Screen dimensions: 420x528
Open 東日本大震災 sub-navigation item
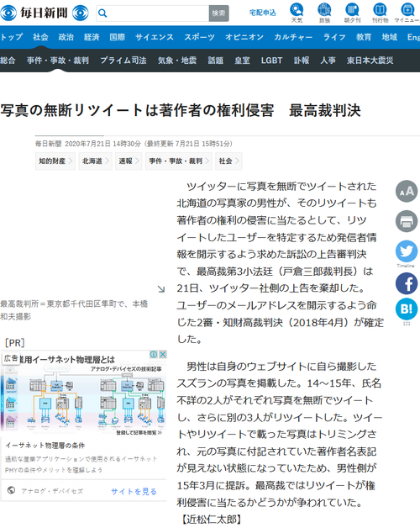coord(370,61)
